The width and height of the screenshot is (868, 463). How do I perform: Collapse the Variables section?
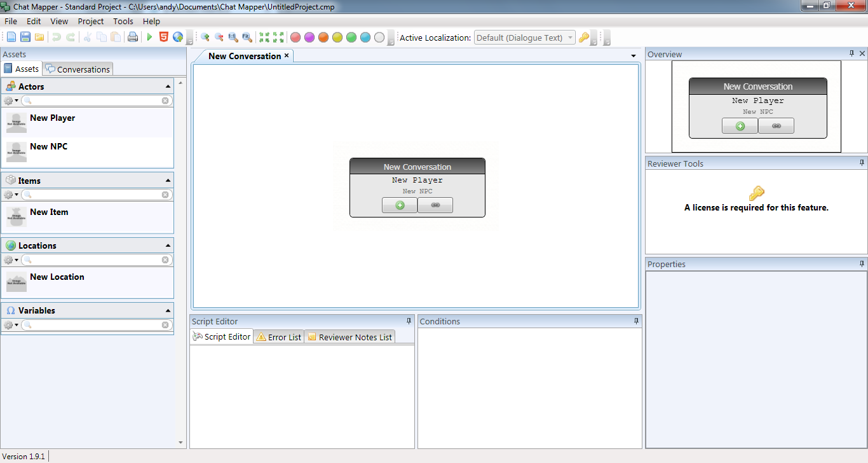click(x=168, y=310)
